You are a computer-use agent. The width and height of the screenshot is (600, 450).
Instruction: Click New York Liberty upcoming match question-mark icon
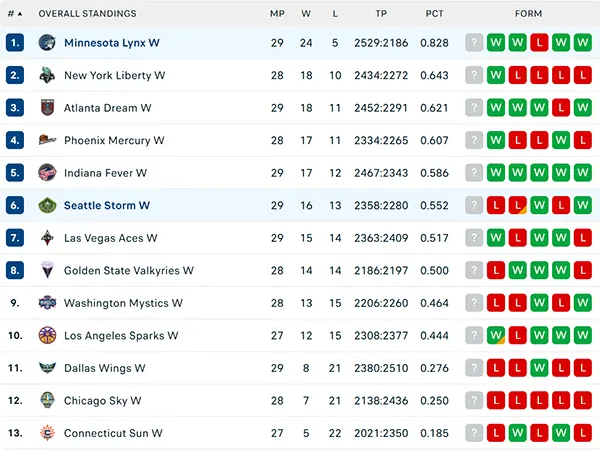pyautogui.click(x=474, y=75)
